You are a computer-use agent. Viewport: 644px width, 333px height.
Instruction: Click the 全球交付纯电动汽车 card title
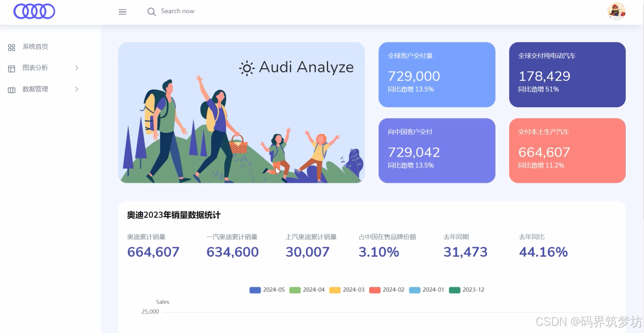tap(547, 56)
